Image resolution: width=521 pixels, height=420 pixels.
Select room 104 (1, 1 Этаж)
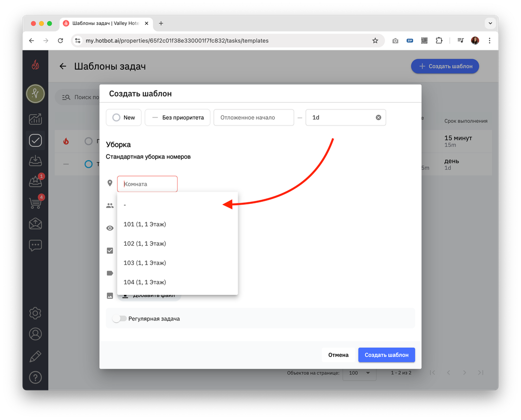(178, 282)
